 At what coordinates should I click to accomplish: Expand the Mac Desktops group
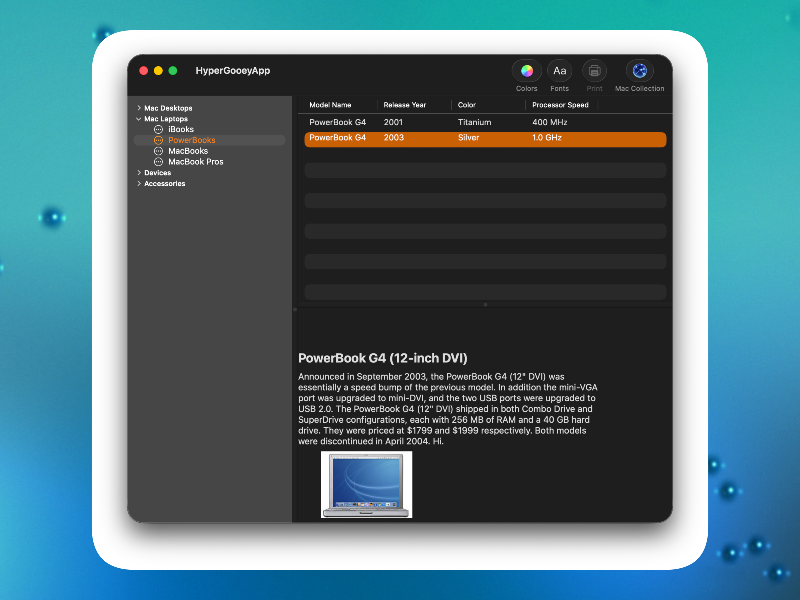pos(139,108)
